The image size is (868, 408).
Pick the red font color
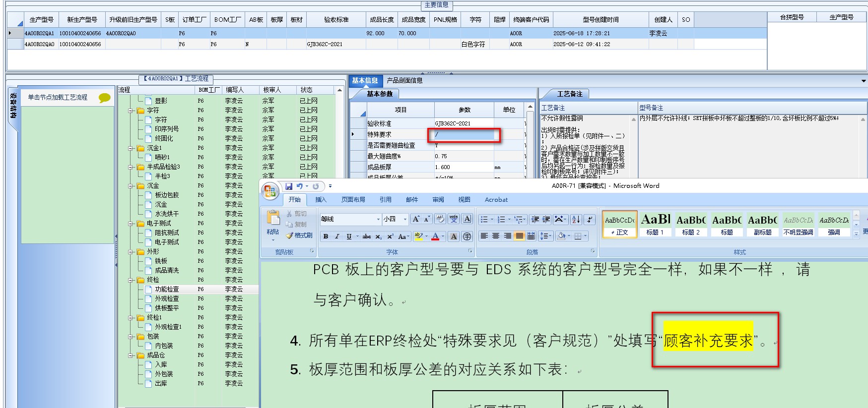coord(435,236)
